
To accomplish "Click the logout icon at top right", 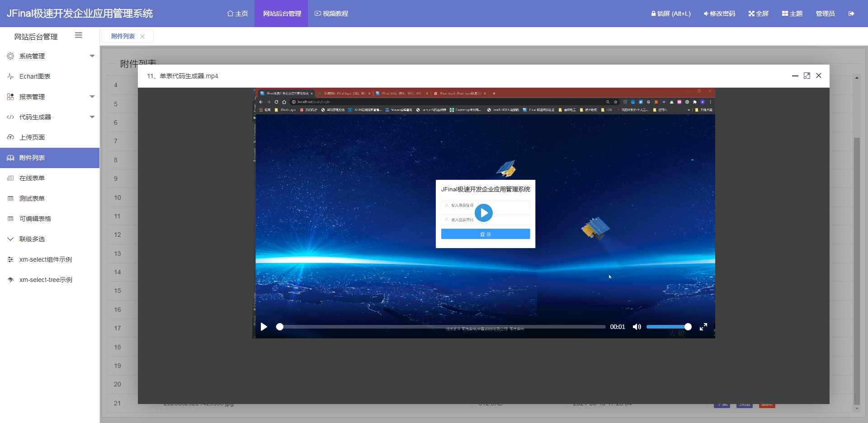I will click(x=851, y=14).
